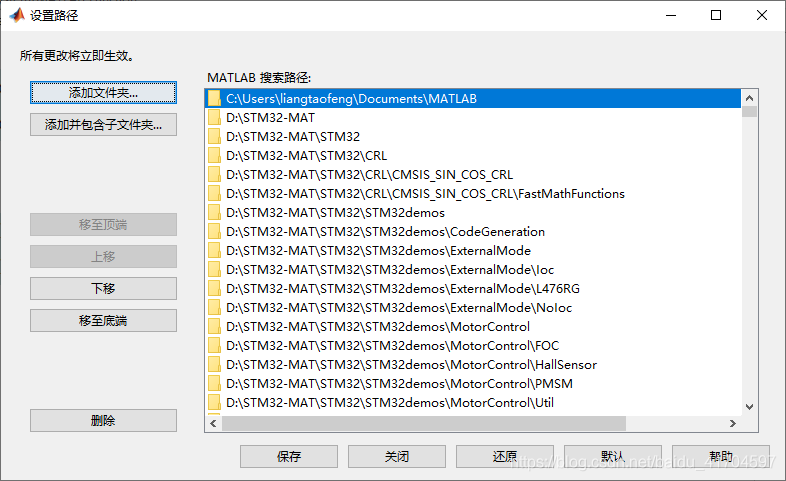The height and width of the screenshot is (481, 786).
Task: Click the 帮助 help button
Action: tap(720, 456)
